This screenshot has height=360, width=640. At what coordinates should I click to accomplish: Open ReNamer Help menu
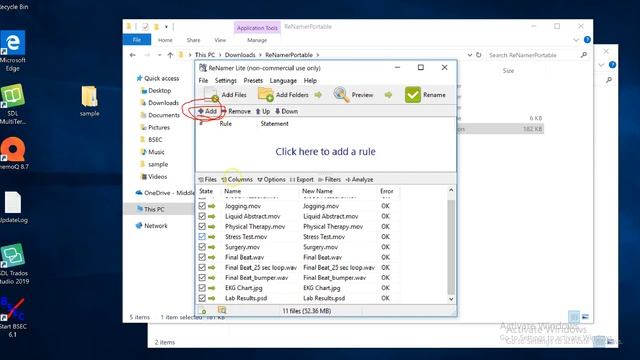tap(310, 80)
